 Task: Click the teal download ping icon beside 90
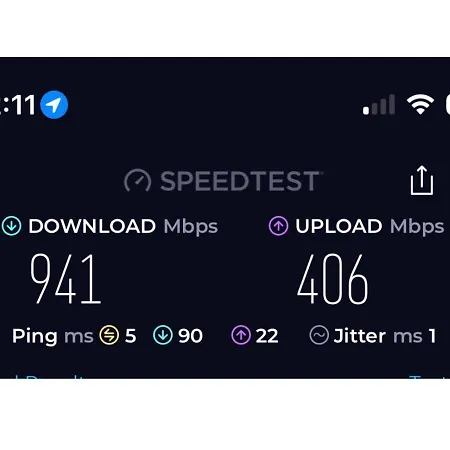[163, 335]
